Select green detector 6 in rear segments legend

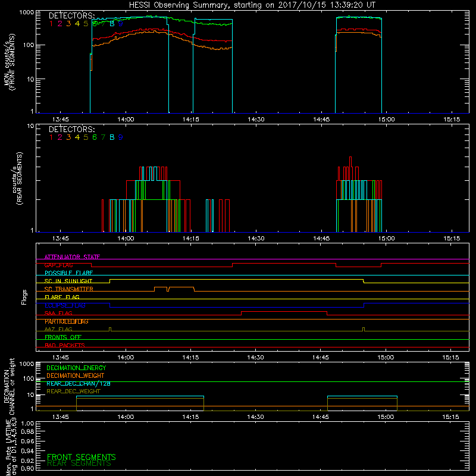coord(95,137)
